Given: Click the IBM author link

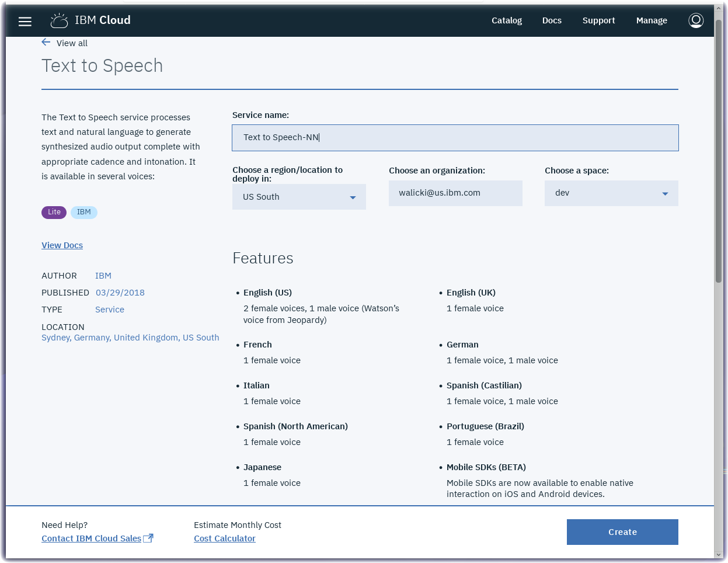Looking at the screenshot, I should pos(103,276).
